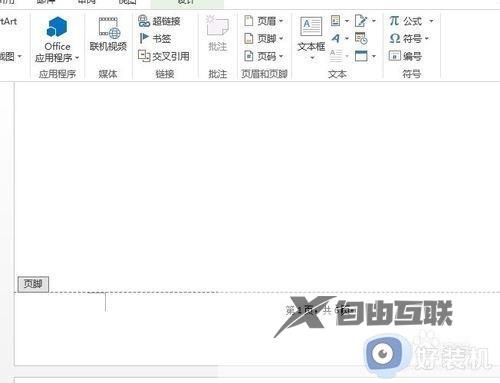Insert a 公式 equation with pi icon
The width and height of the screenshot is (500, 383).
tap(406, 21)
